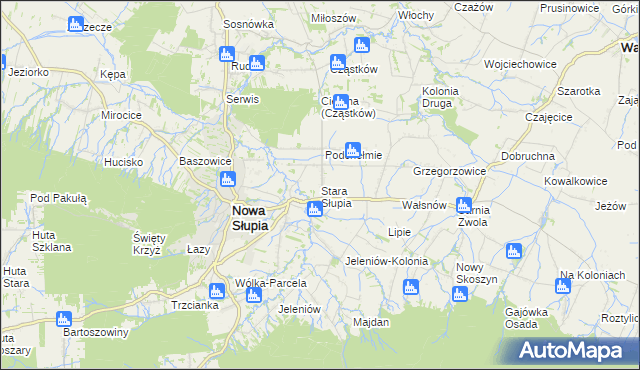
Task: Click the Kowalkowice label
Action: pyautogui.click(x=576, y=181)
